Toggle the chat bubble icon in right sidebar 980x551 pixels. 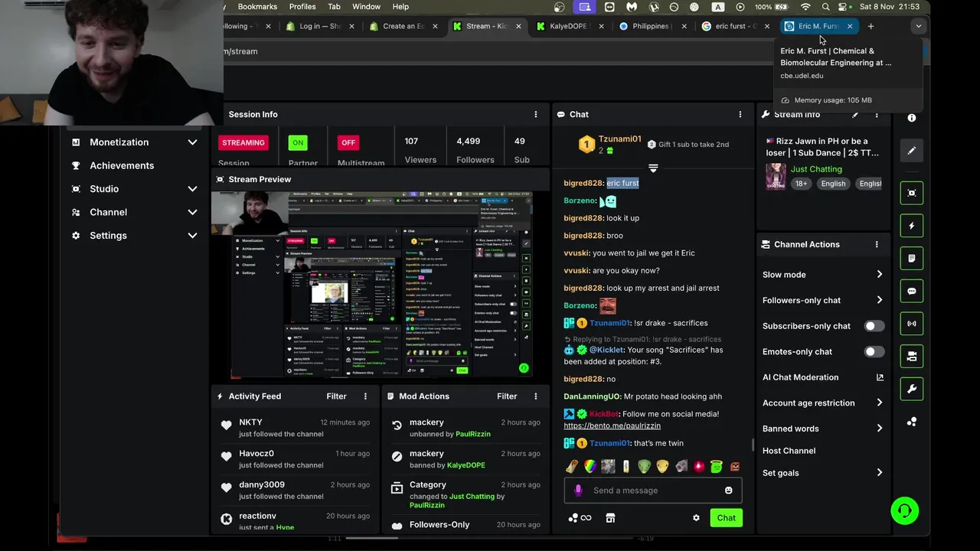point(912,291)
